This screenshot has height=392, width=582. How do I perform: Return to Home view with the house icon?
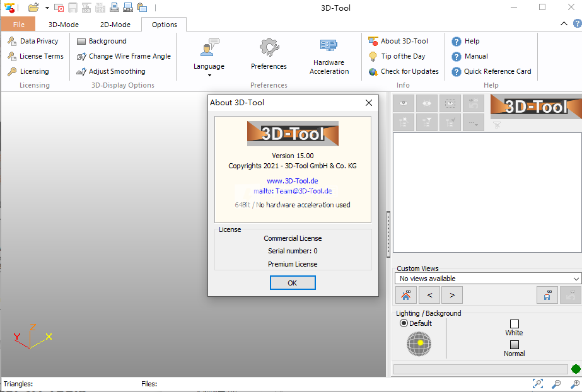tap(406, 295)
